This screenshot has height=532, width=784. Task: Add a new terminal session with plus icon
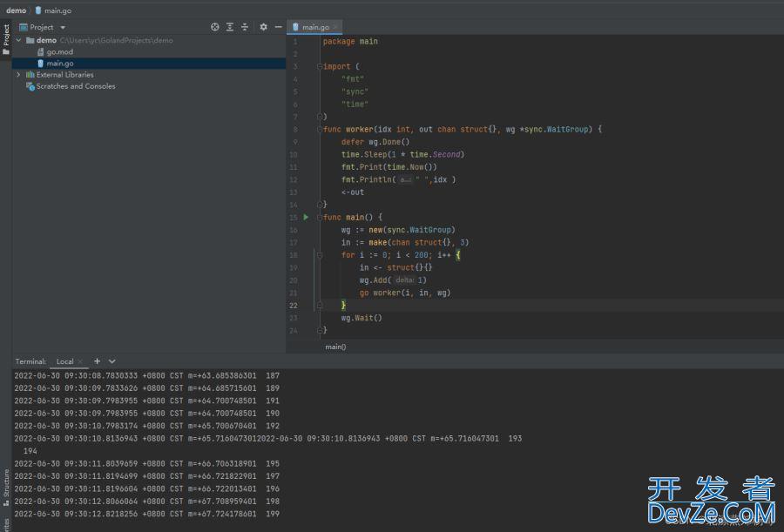click(97, 361)
